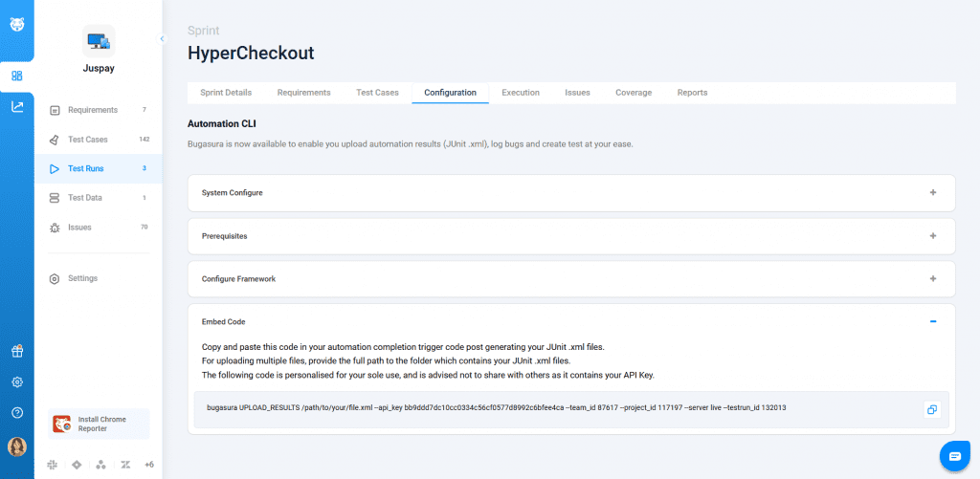Open the chat support bubble

(955, 456)
